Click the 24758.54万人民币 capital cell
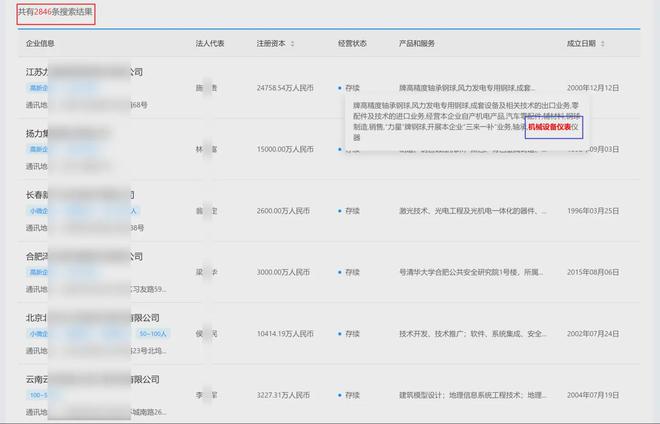660x424 pixels. pyautogui.click(x=285, y=89)
